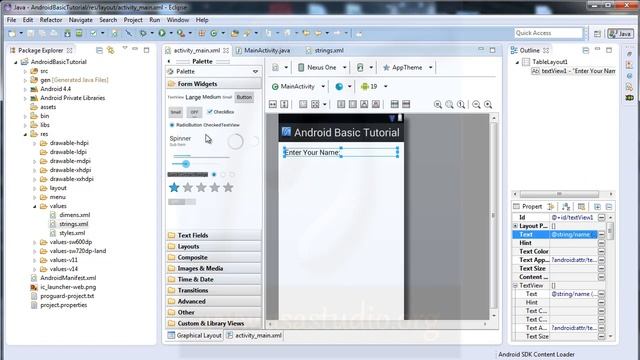640x360 pixels.
Task: Click the Android API 19 icon
Action: coord(364,86)
